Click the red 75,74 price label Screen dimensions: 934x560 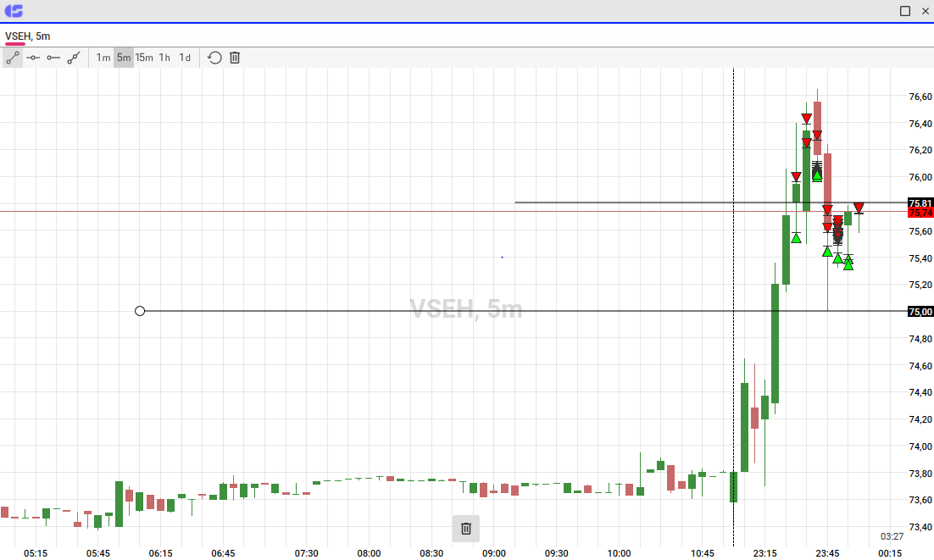920,213
